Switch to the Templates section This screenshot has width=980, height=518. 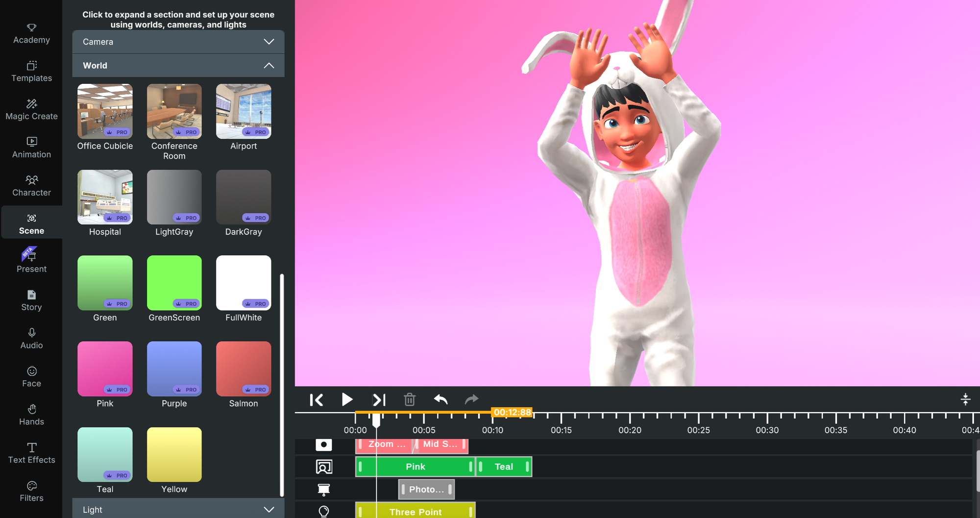pyautogui.click(x=31, y=71)
